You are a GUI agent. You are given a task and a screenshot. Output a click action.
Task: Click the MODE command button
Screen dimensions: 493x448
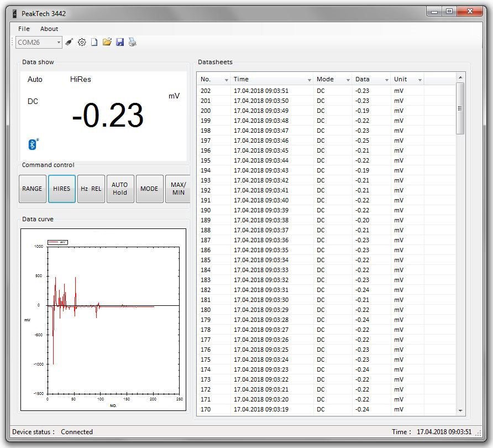[x=149, y=189]
